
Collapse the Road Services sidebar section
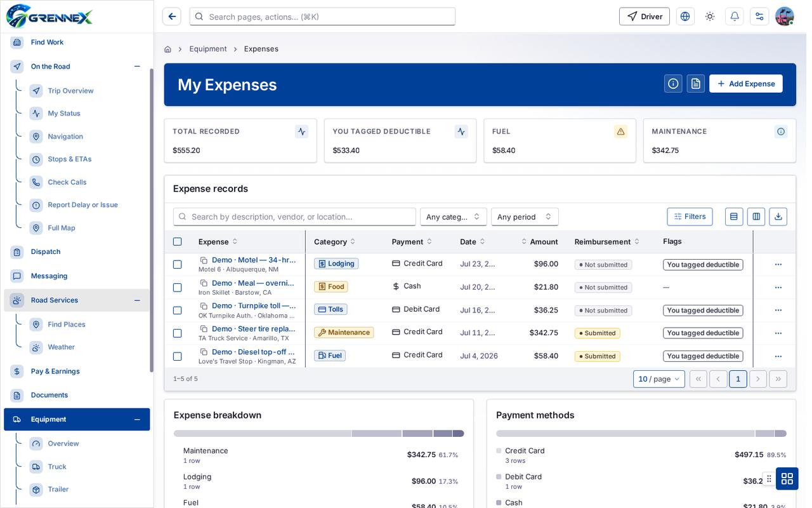coord(137,300)
